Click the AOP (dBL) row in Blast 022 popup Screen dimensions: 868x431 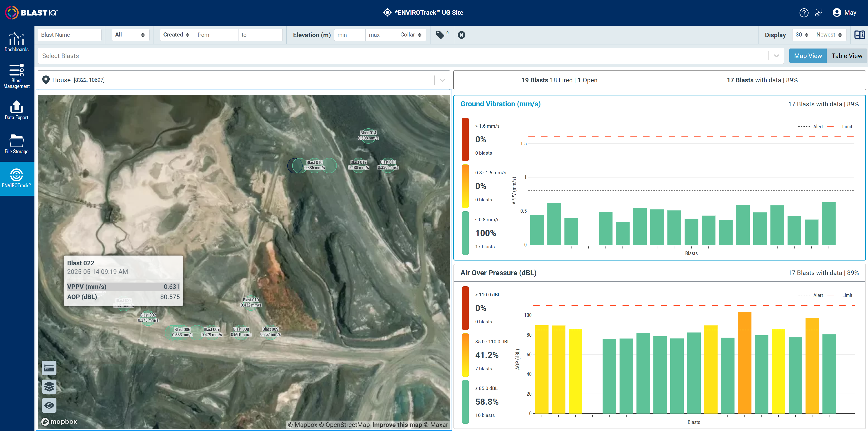[x=123, y=297]
